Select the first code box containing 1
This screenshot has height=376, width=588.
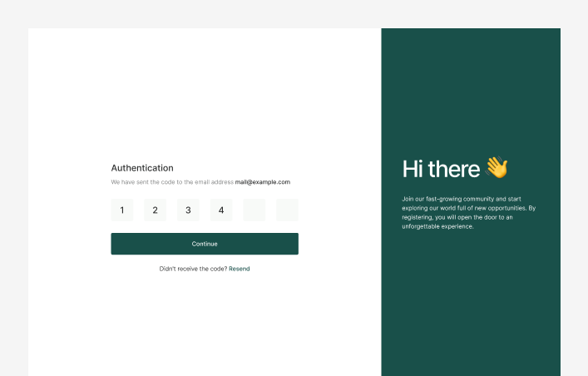coord(122,210)
